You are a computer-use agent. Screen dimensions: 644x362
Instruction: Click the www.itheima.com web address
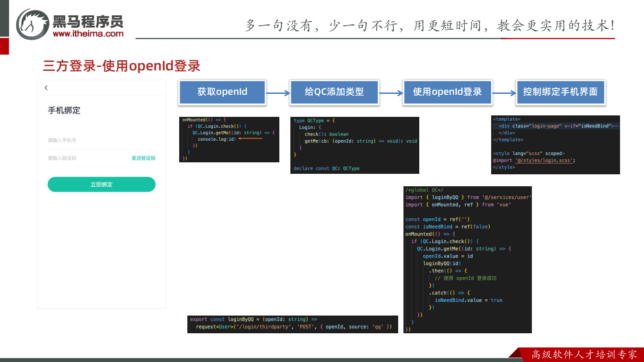(x=88, y=34)
